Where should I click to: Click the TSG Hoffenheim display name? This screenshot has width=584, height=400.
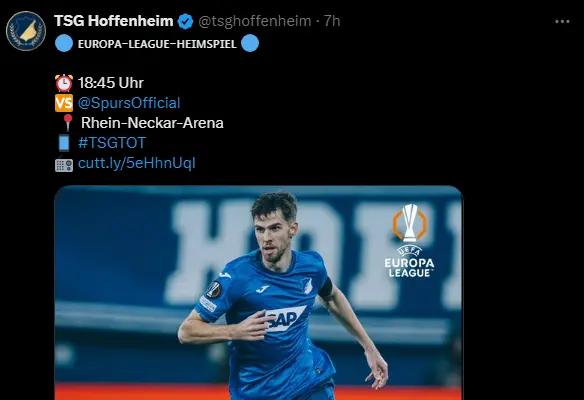coord(114,21)
